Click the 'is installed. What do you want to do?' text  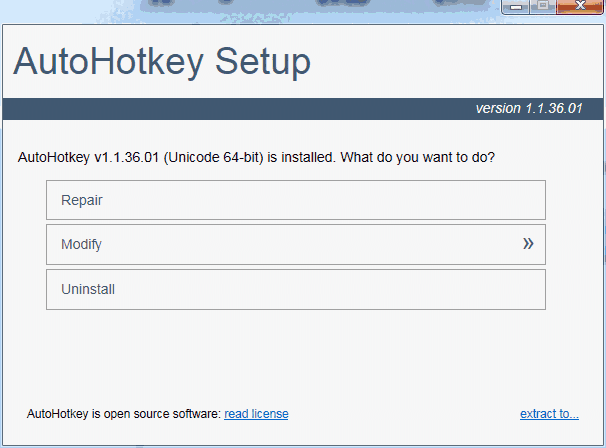point(381,158)
